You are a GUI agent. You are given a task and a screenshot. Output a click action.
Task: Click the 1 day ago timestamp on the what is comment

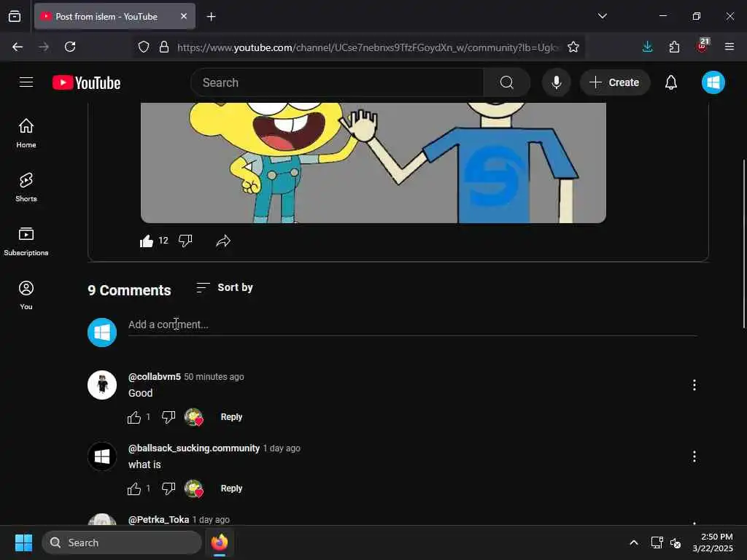point(282,448)
